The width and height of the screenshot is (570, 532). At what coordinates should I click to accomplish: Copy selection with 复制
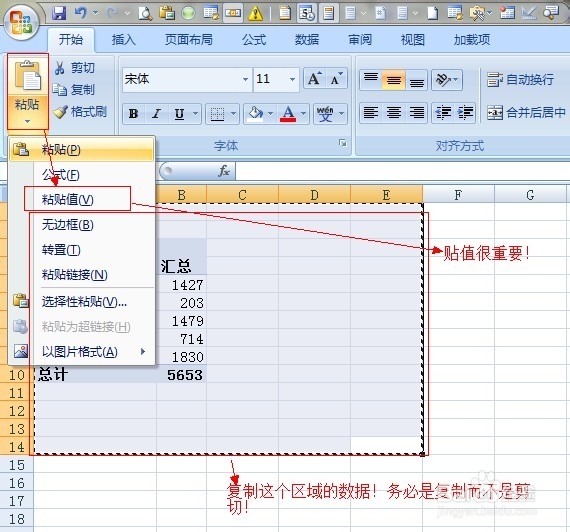pyautogui.click(x=74, y=89)
